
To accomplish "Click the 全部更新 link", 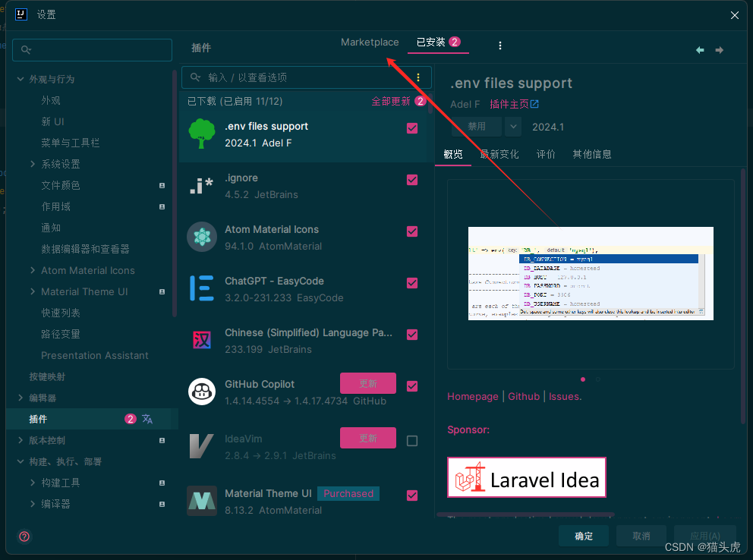I will pos(391,101).
